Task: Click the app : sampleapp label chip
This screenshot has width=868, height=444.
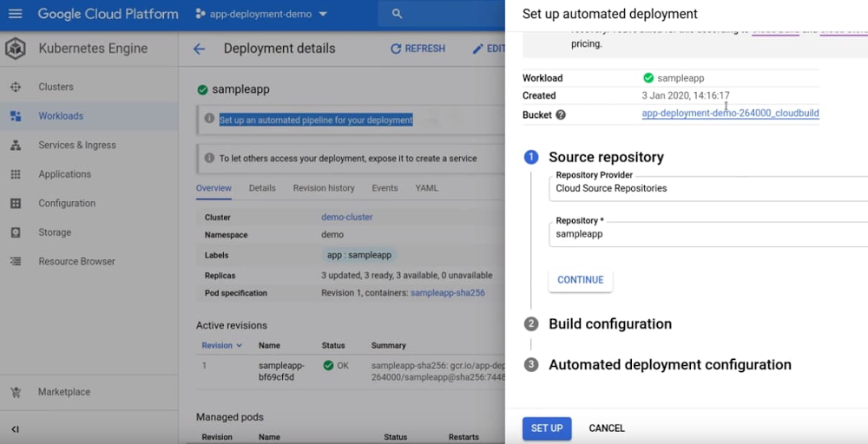Action: point(359,255)
